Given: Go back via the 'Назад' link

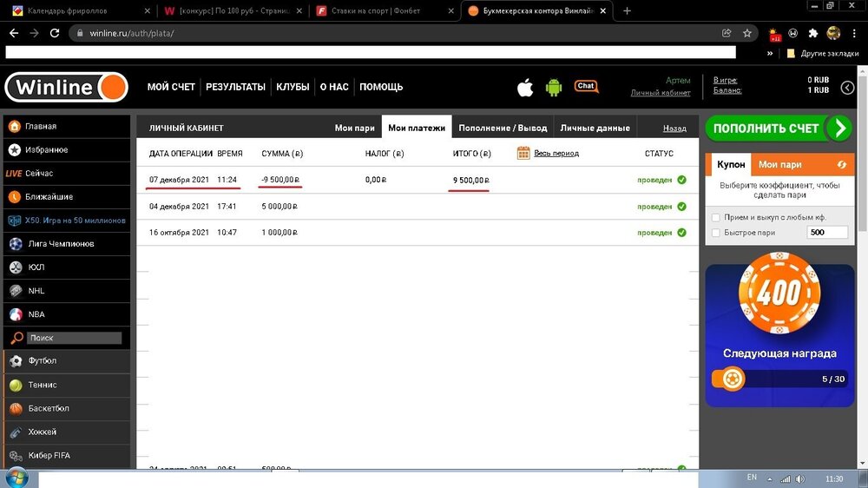Looking at the screenshot, I should (674, 128).
